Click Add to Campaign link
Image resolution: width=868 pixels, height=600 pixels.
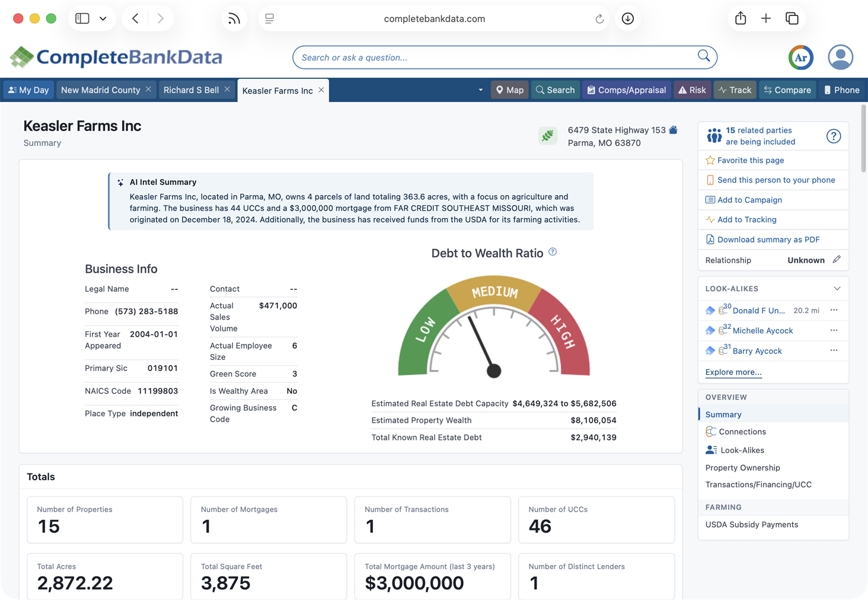click(x=749, y=200)
